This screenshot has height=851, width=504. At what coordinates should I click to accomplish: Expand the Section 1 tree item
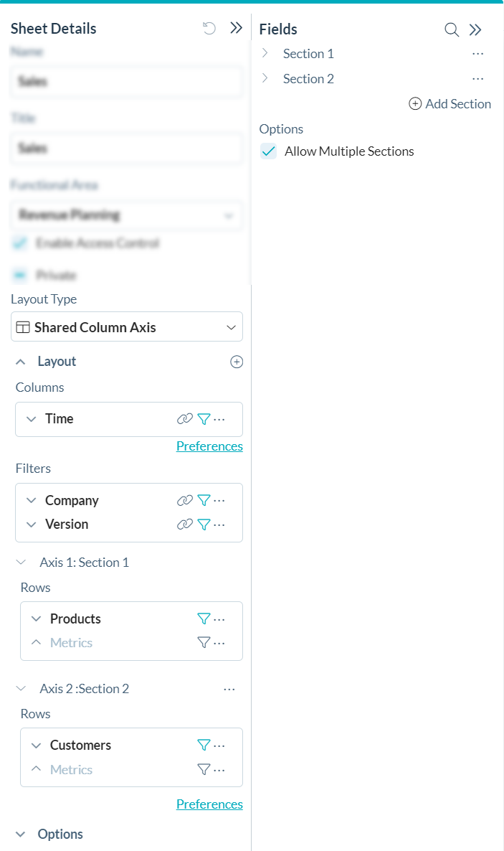(265, 53)
